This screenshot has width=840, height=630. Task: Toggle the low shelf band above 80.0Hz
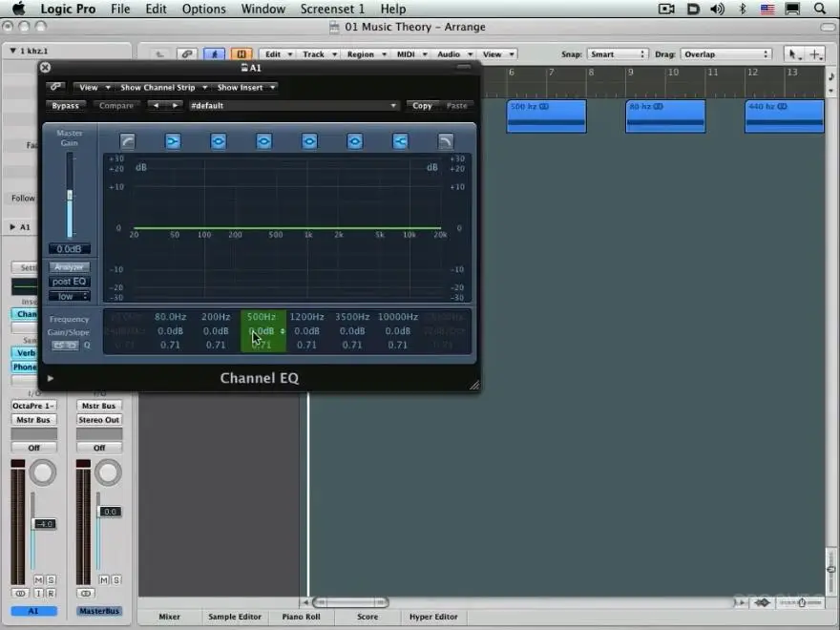[173, 141]
